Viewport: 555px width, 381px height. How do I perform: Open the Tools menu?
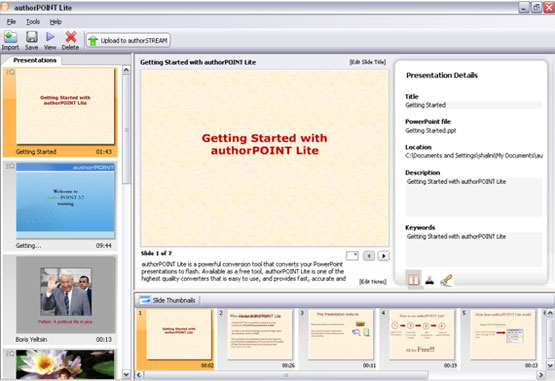[x=33, y=22]
